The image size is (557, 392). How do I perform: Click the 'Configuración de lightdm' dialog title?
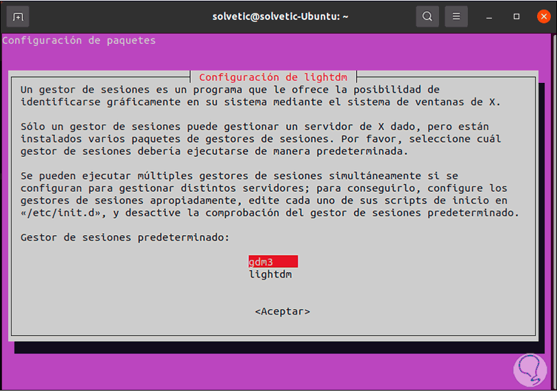(273, 77)
